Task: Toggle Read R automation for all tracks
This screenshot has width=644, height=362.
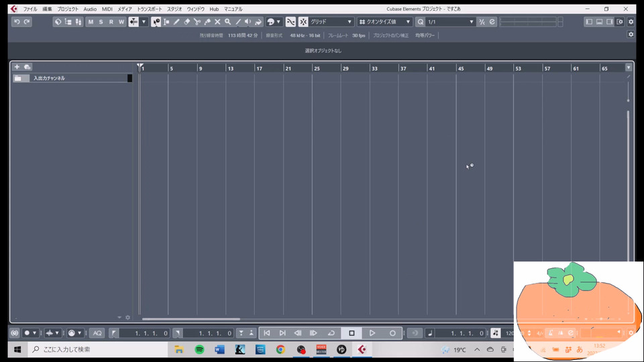Action: click(111, 21)
